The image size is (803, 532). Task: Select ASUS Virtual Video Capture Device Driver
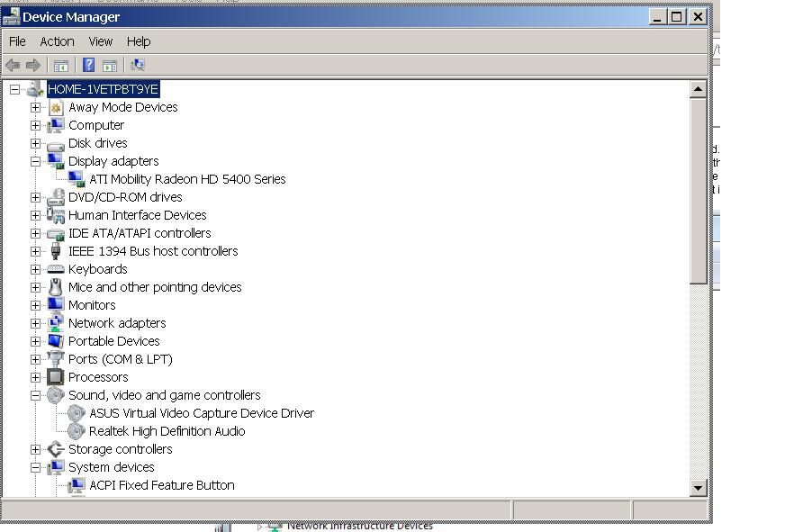pyautogui.click(x=202, y=413)
